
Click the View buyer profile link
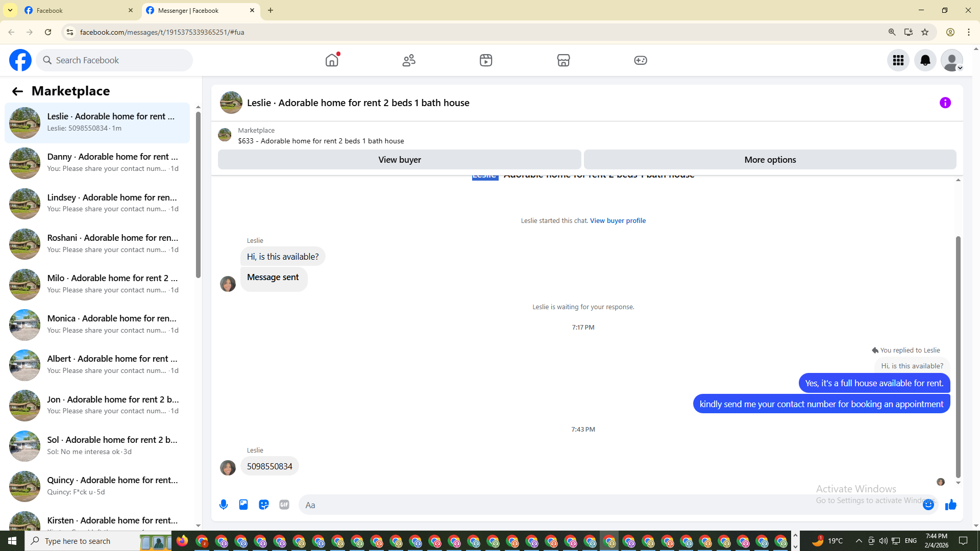tap(618, 220)
